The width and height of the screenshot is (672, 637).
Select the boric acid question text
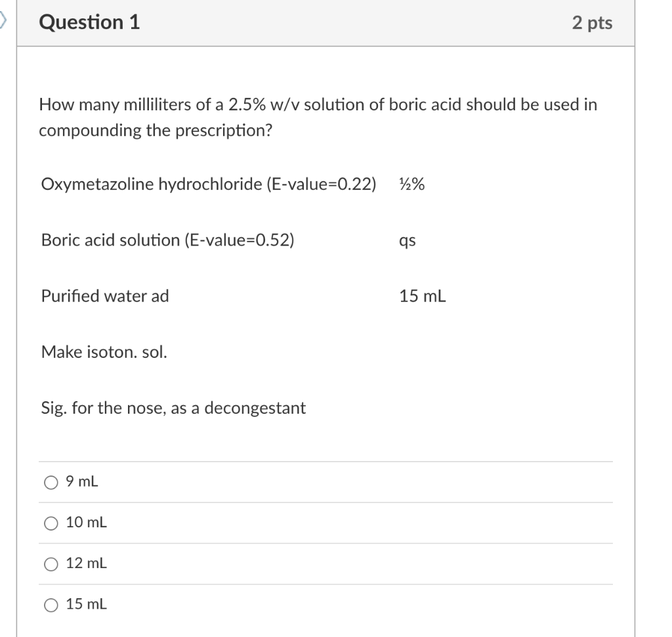coord(318,117)
